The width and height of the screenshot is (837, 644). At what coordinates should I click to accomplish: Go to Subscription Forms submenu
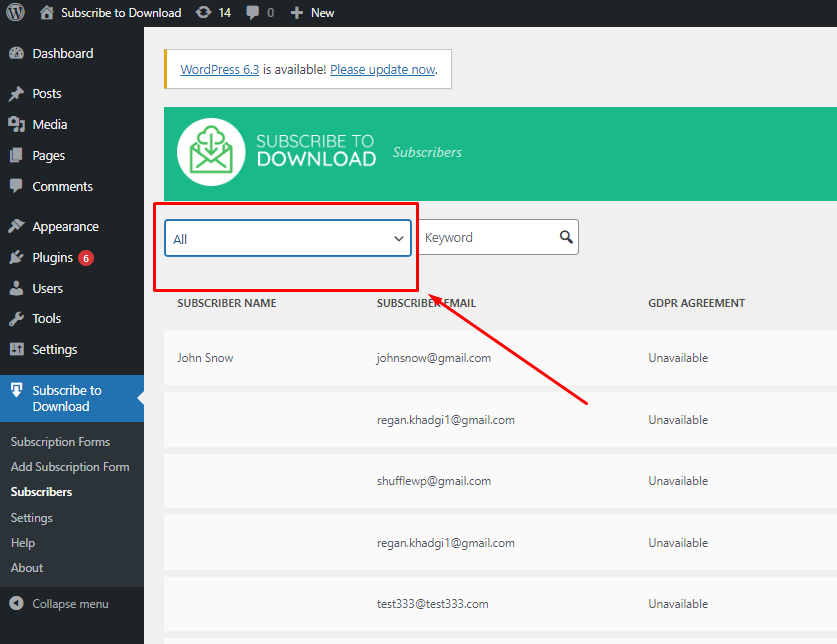[x=60, y=442]
